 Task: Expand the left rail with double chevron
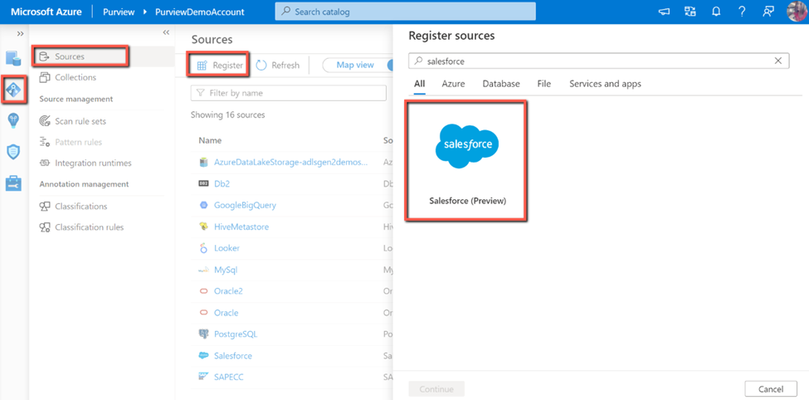pos(20,33)
